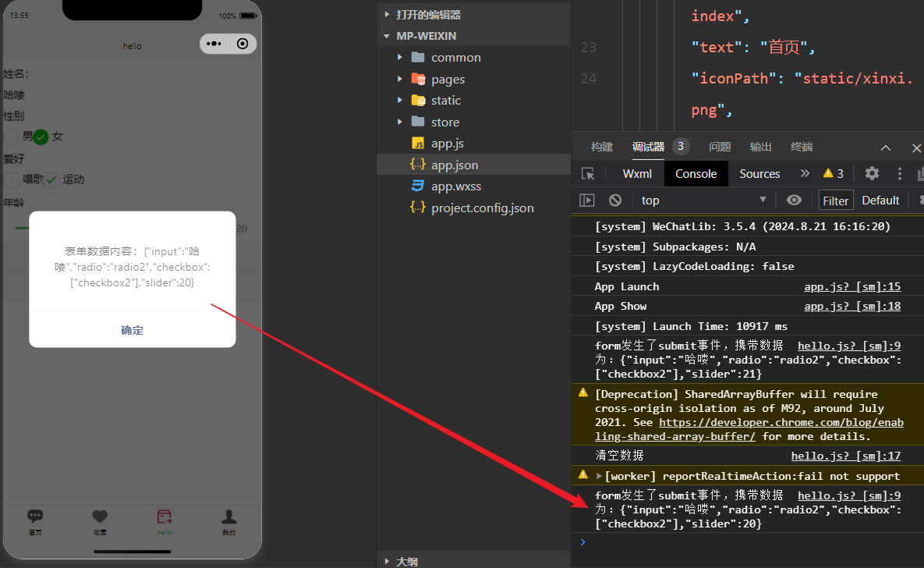Open the mini program capsule menu dots
924x568 pixels.
214,44
